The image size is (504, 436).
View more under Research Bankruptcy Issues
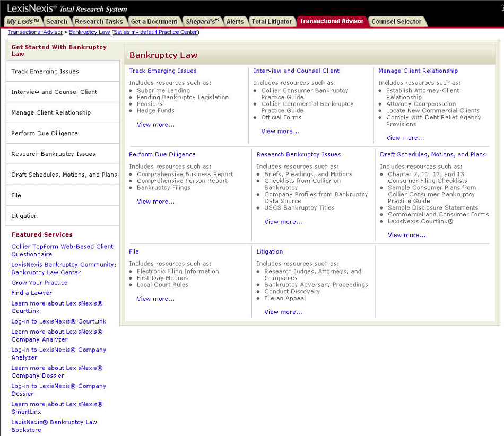point(283,222)
